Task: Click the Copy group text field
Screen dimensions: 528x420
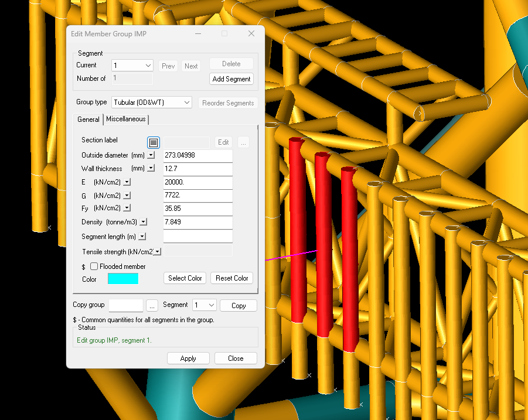Action: (x=126, y=306)
